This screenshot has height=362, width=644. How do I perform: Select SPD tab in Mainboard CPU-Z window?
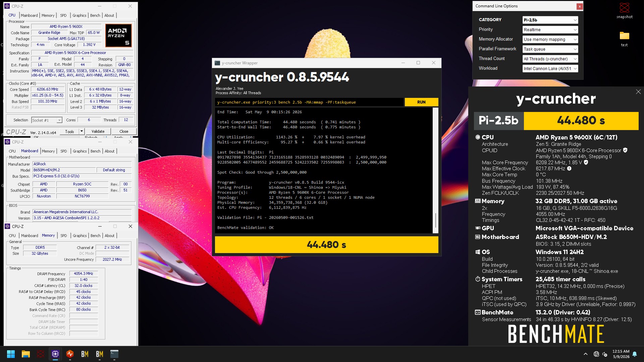point(64,151)
